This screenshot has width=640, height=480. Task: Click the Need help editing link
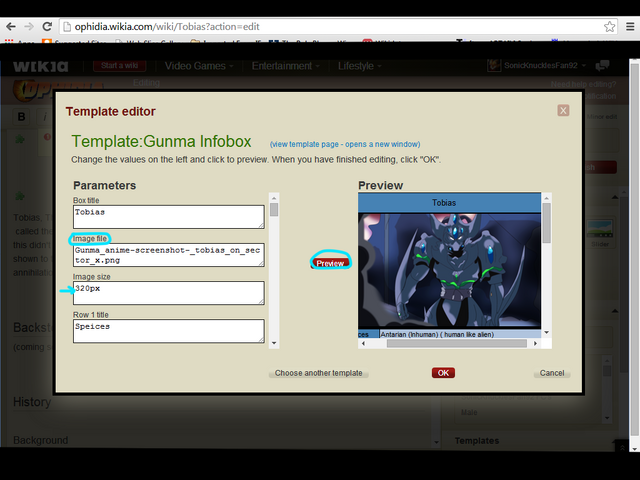pos(583,84)
